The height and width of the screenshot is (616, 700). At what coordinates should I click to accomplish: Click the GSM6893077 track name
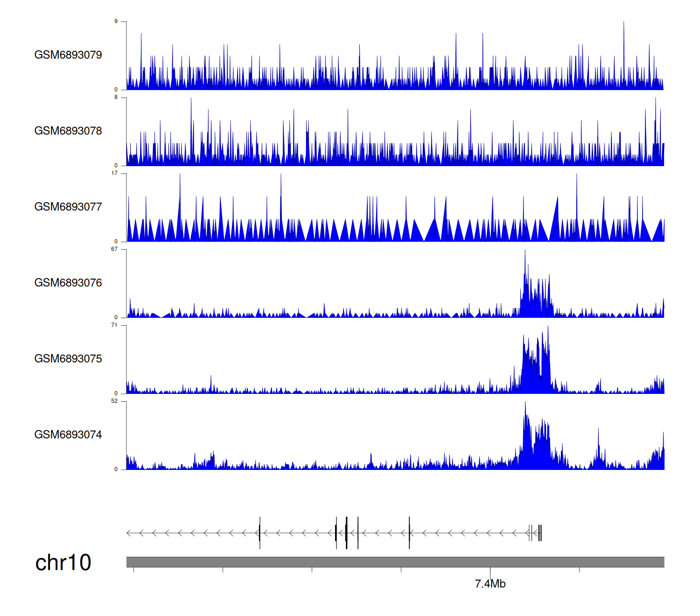point(68,207)
